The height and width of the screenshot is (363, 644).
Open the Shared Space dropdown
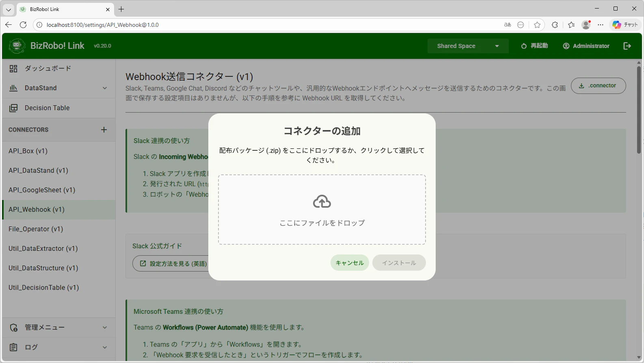click(x=468, y=46)
